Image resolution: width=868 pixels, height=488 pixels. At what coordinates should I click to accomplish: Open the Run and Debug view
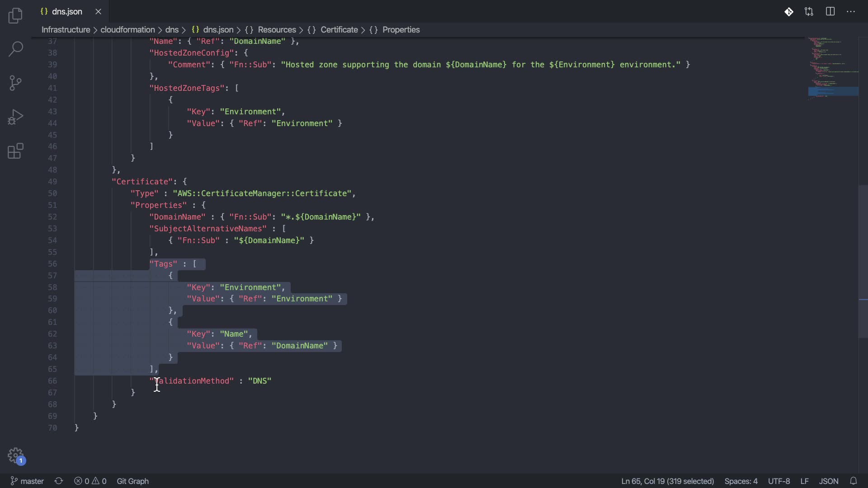[15, 117]
